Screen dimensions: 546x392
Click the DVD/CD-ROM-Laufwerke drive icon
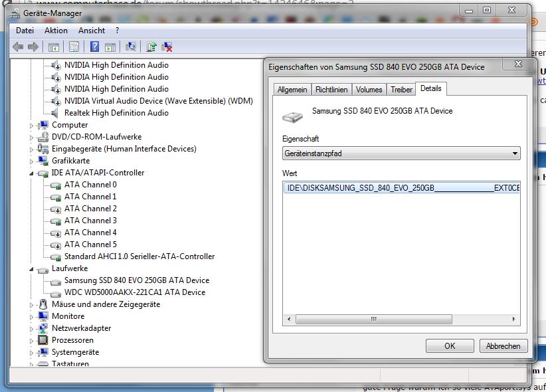pos(43,137)
